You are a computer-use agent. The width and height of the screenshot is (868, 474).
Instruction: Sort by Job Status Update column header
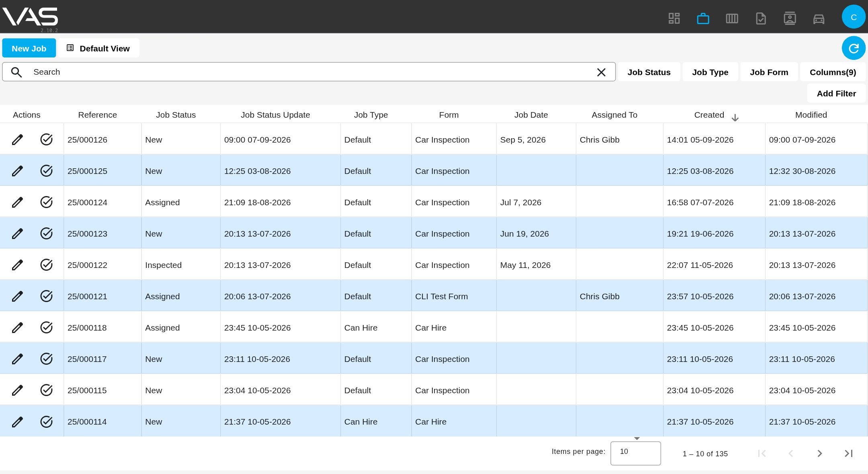(x=275, y=115)
